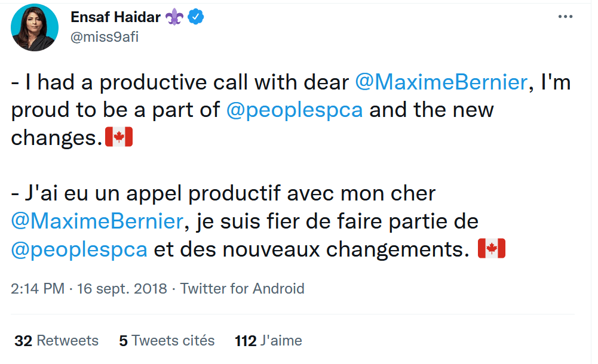Click the Canadian flag after "changements."
598x364 pixels.
(x=492, y=249)
